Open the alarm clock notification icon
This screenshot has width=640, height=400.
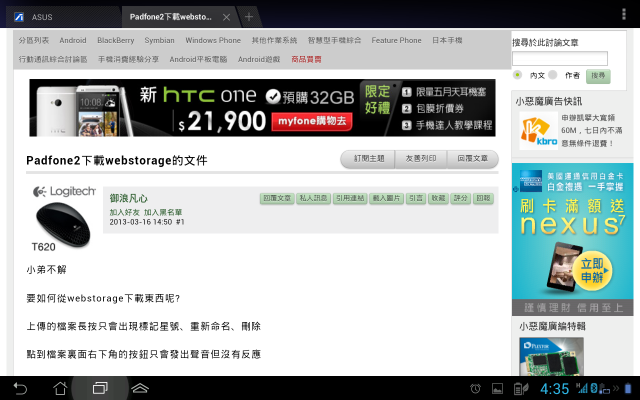point(476,389)
